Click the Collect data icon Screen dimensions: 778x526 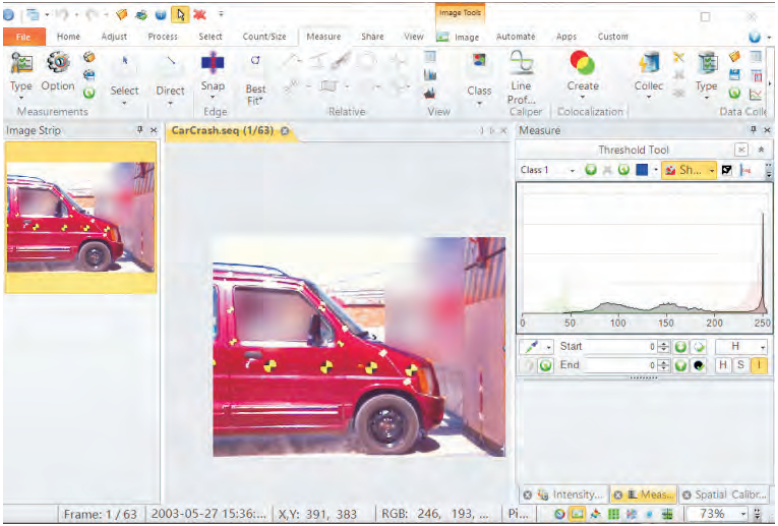point(649,64)
